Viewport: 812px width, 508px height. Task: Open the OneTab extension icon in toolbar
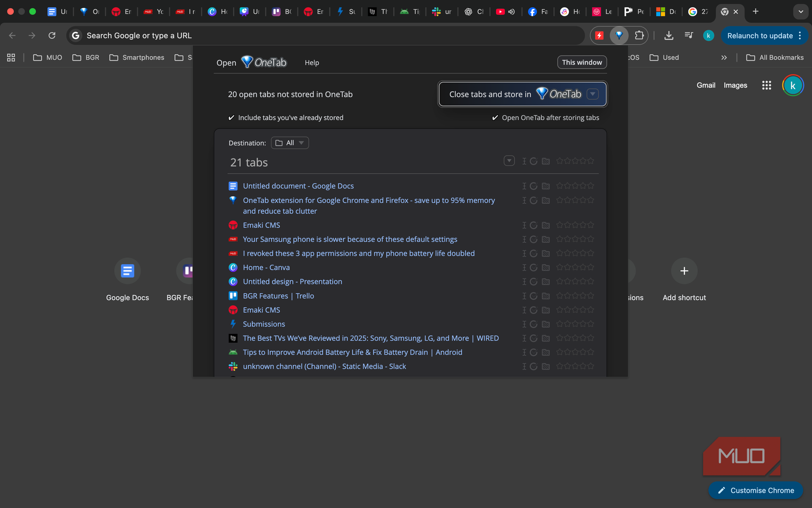619,35
